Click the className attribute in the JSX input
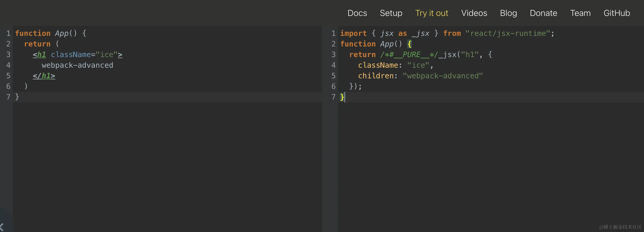644x232 pixels. tap(71, 55)
